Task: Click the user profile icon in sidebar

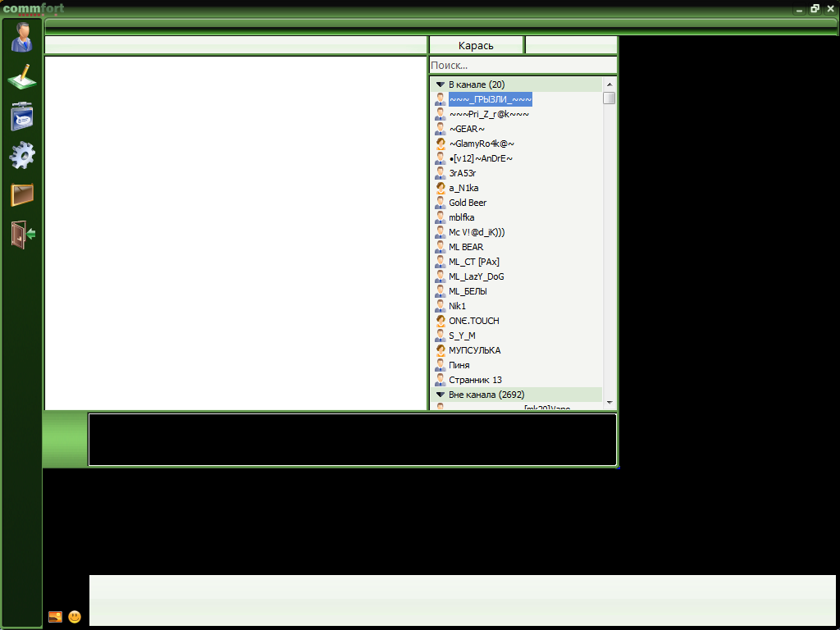Action: (x=22, y=37)
